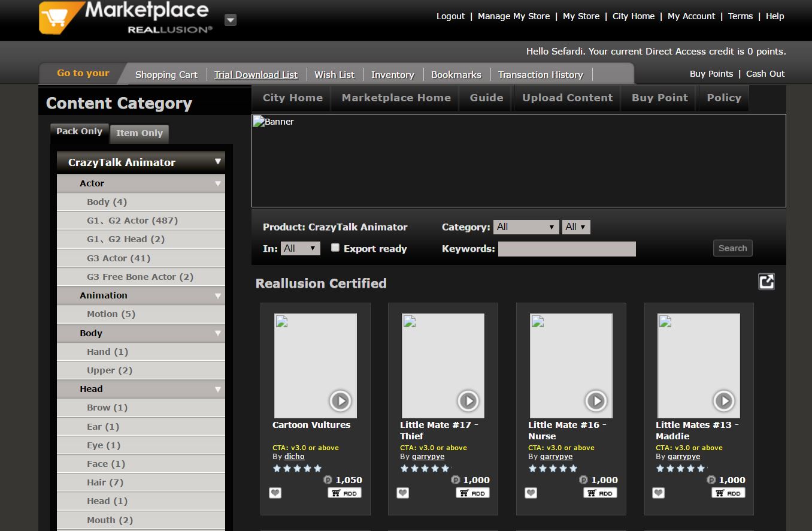
Task: Open the Category dropdown showing All
Action: coord(526,227)
